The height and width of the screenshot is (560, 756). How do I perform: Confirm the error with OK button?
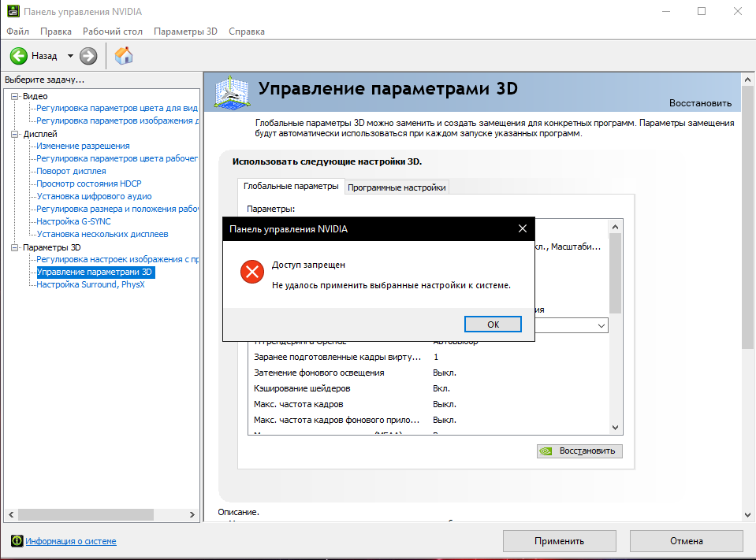pos(493,324)
